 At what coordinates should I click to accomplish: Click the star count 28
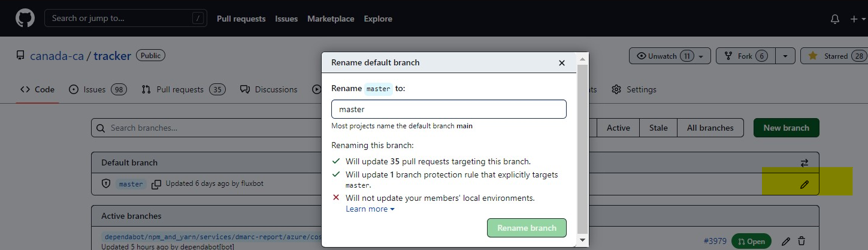click(x=859, y=56)
